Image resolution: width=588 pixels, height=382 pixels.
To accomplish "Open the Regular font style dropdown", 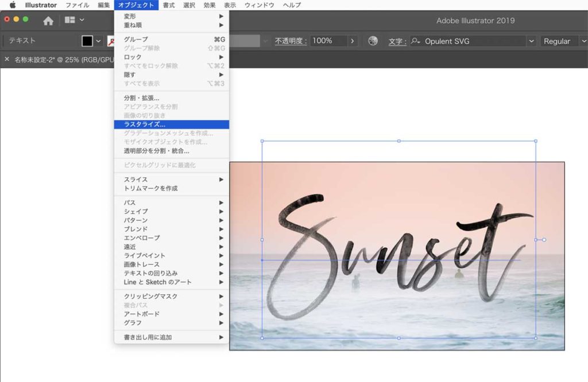I will pos(583,41).
